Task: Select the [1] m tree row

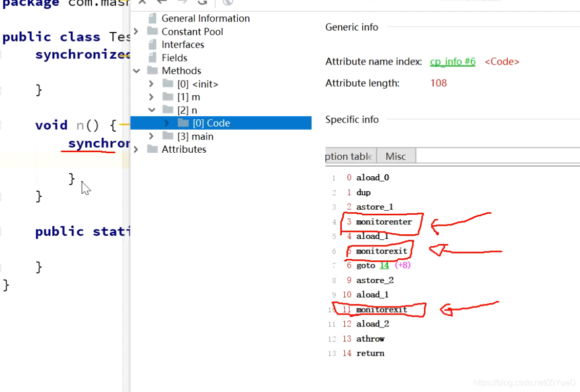Action: (189, 97)
